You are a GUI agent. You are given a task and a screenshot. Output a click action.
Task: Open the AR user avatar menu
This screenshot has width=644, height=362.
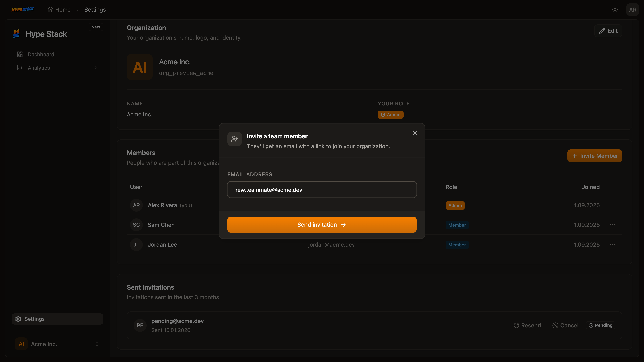[x=633, y=9]
